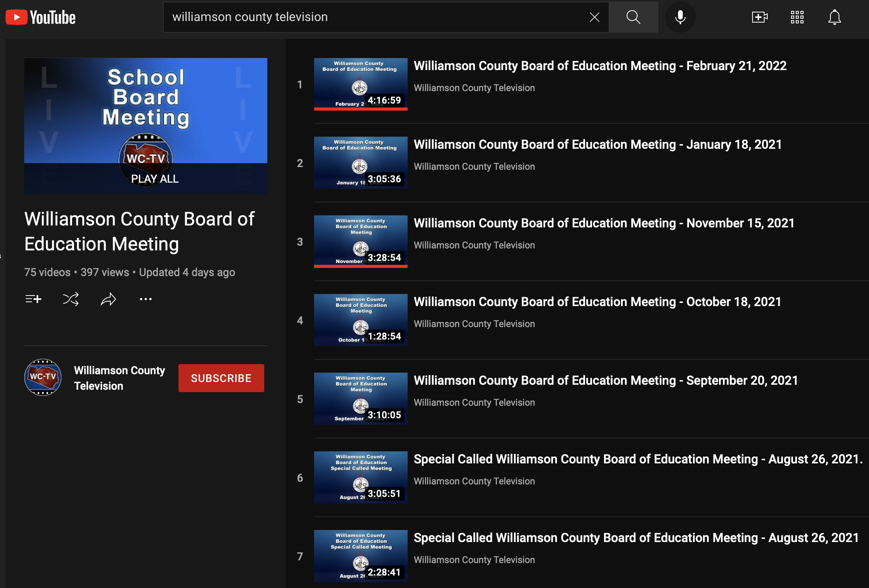Screen dimensions: 869x588
Task: Click channel name under October 18, 2021 video
Action: click(474, 324)
